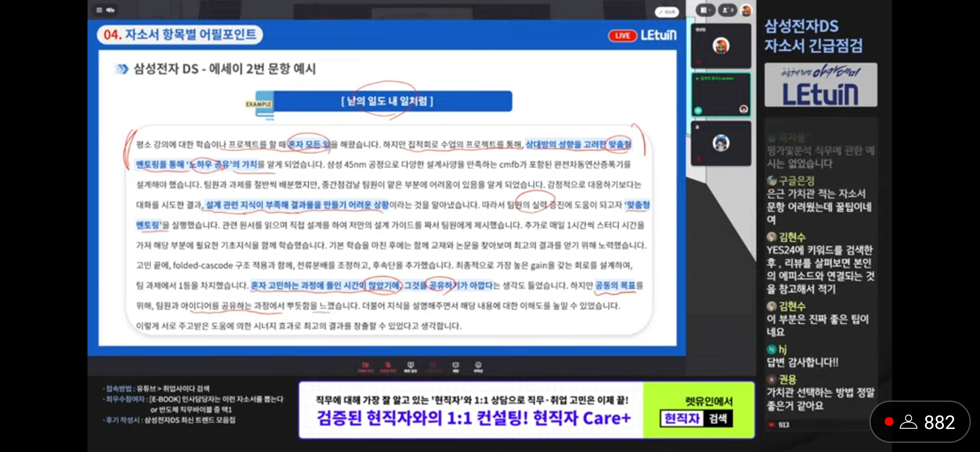The width and height of the screenshot is (980, 452).
Task: Tap the viewer person icon next to 882
Action: pyautogui.click(x=908, y=422)
